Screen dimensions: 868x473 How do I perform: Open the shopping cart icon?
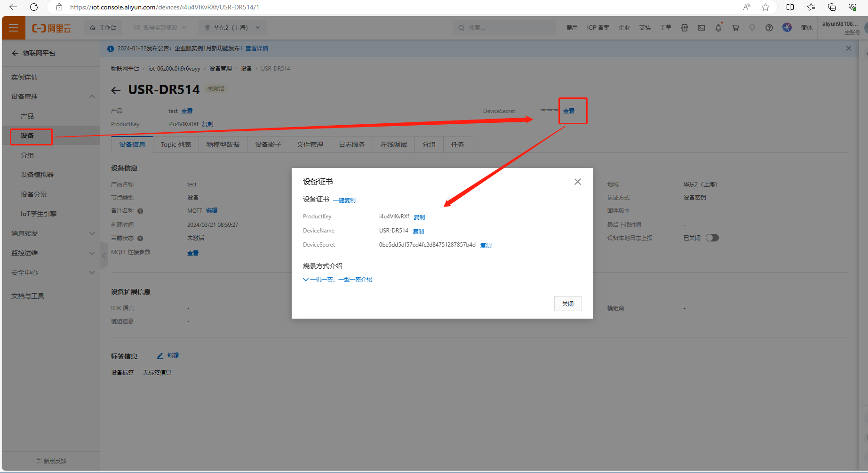735,28
